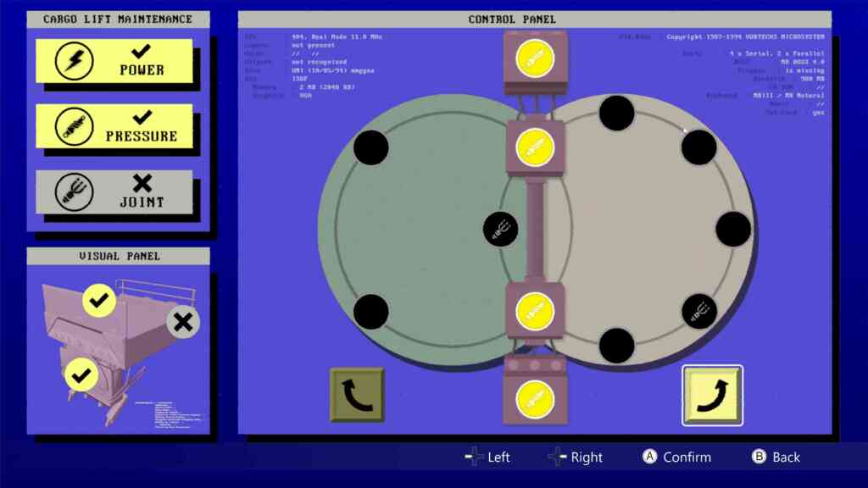Click the joint fork icon in sidebar
This screenshot has width=868, height=488.
pos(75,192)
